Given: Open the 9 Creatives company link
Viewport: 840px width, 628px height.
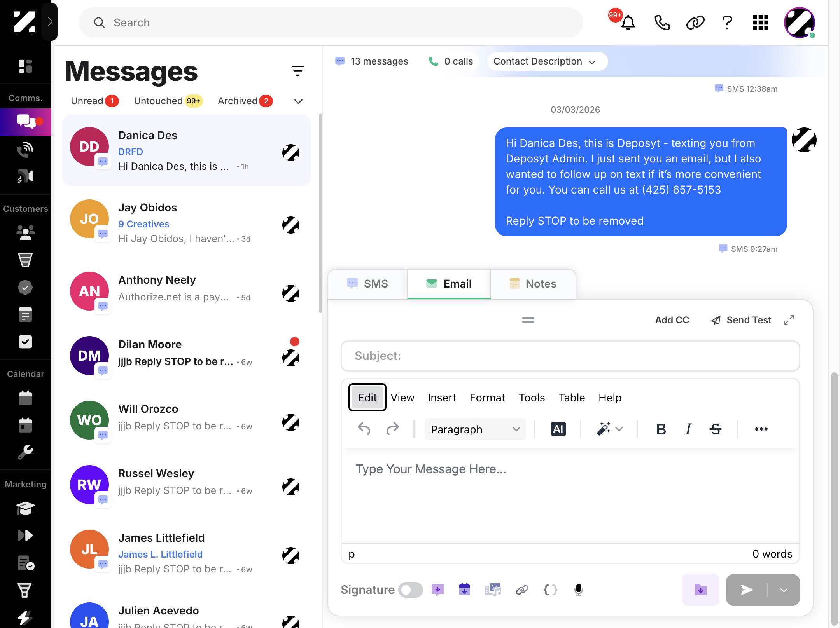Looking at the screenshot, I should (143, 224).
